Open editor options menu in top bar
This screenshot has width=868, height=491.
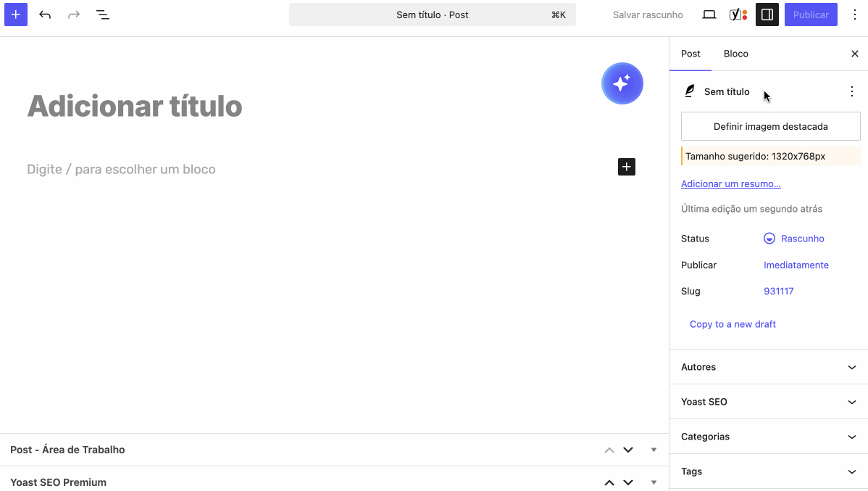(x=855, y=15)
